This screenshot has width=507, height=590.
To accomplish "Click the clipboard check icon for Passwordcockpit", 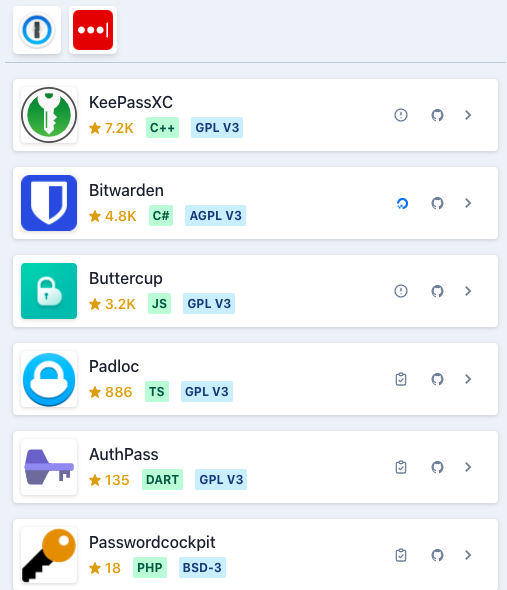I will pyautogui.click(x=401, y=555).
